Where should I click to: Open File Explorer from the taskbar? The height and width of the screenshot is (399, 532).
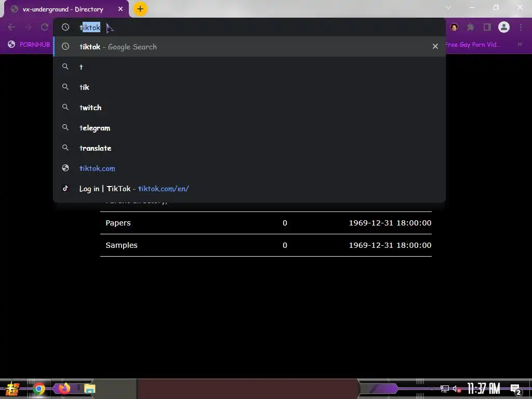click(89, 389)
